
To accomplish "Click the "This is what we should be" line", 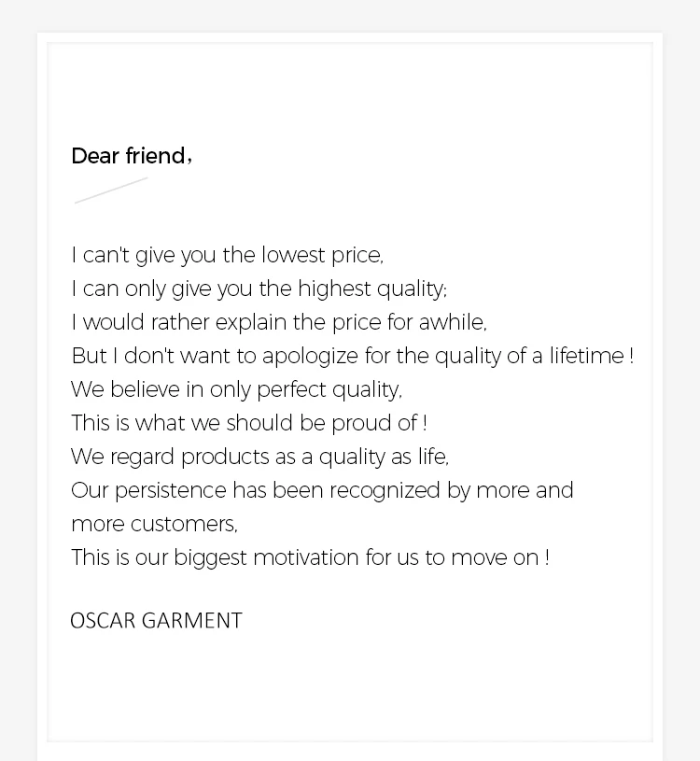I will [248, 423].
